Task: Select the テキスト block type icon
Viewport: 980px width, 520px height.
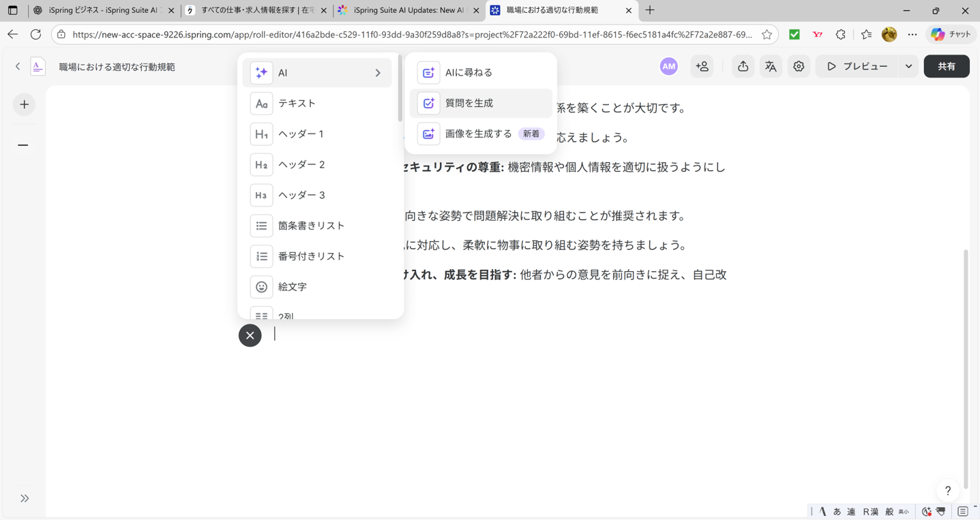Action: coord(261,103)
